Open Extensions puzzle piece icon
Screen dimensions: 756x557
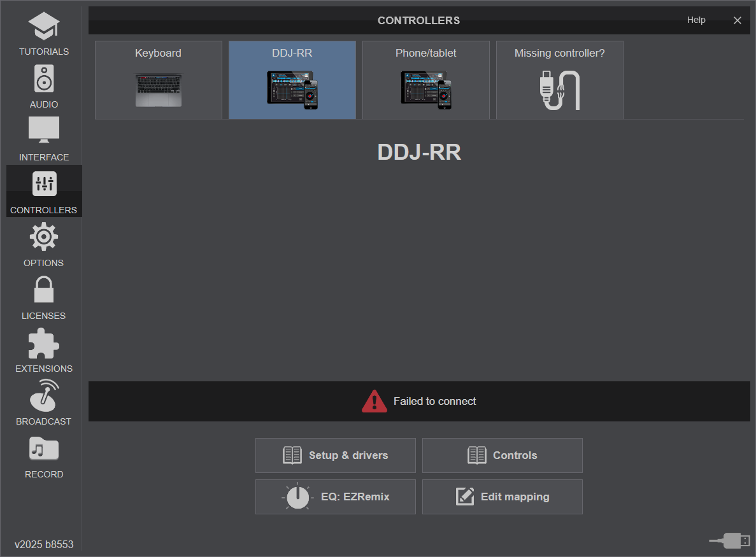[43, 343]
